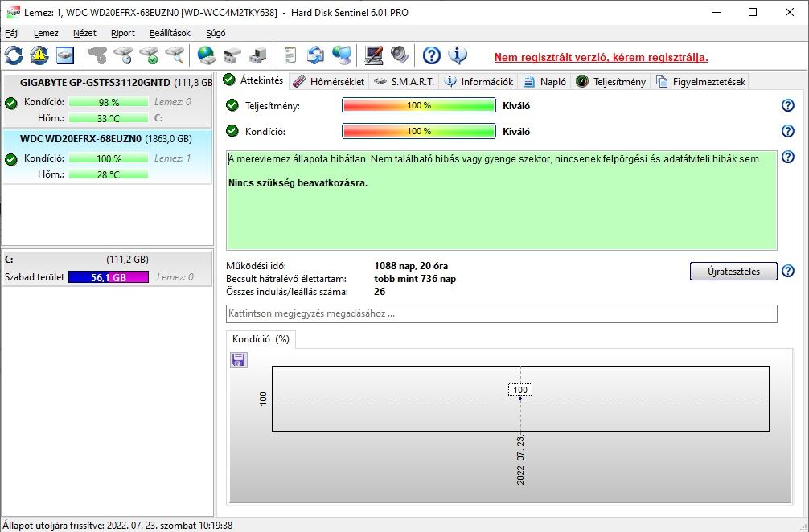This screenshot has width=809, height=532.
Task: Select the GIGABYTE GP-GSTFS31120GNTD disk
Action: (x=107, y=101)
